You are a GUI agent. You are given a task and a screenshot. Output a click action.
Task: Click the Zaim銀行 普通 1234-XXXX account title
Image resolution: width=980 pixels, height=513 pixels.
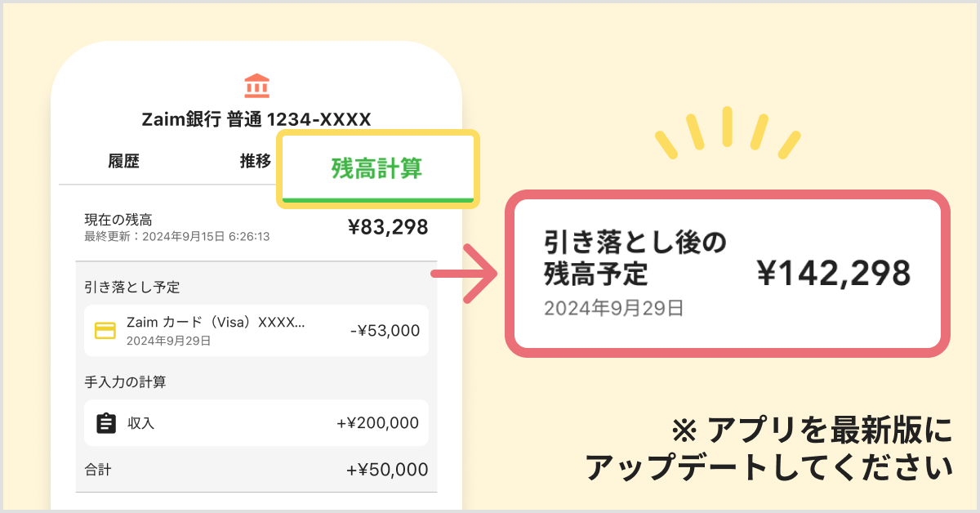tap(256, 119)
